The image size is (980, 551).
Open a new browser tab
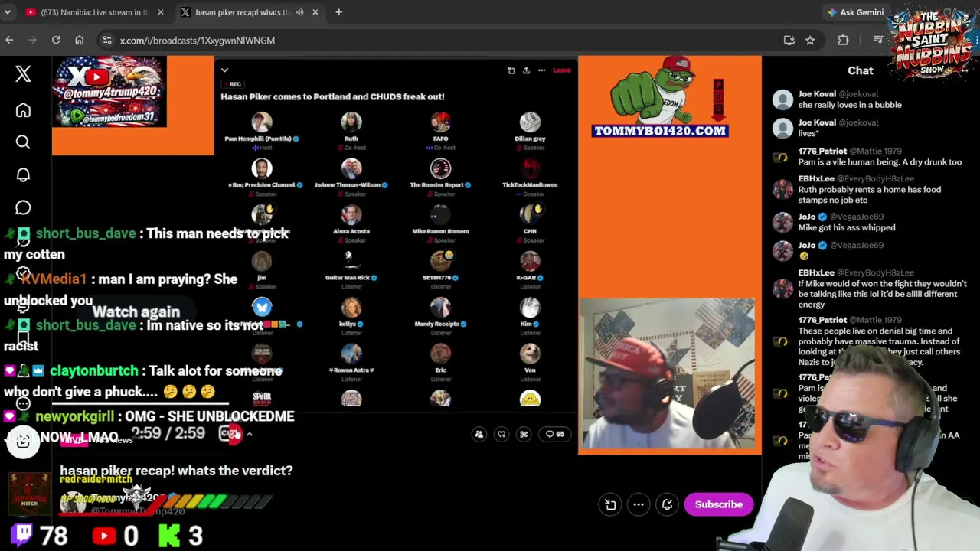point(338,12)
